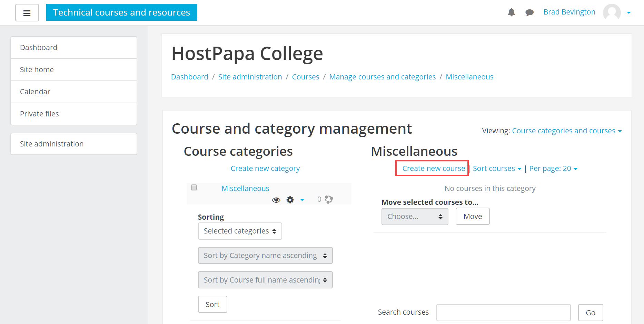Click the Technical courses and resources brand
Screen dimensions: 644x324
[122, 12]
